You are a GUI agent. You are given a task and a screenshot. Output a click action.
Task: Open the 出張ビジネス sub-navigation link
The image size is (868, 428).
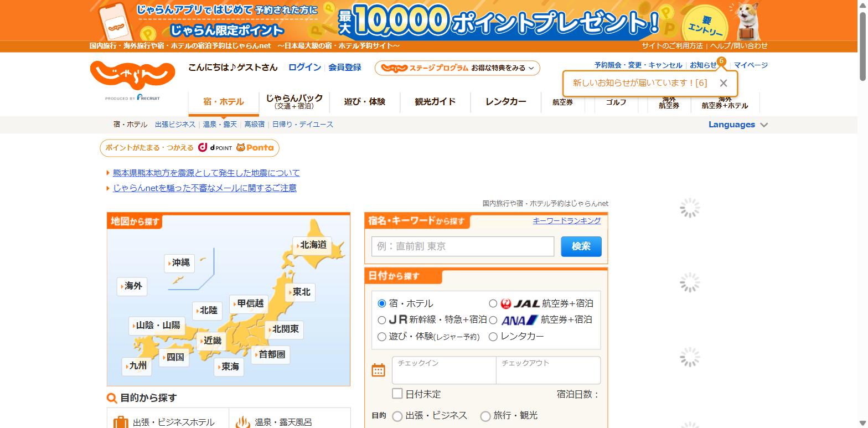click(x=175, y=125)
